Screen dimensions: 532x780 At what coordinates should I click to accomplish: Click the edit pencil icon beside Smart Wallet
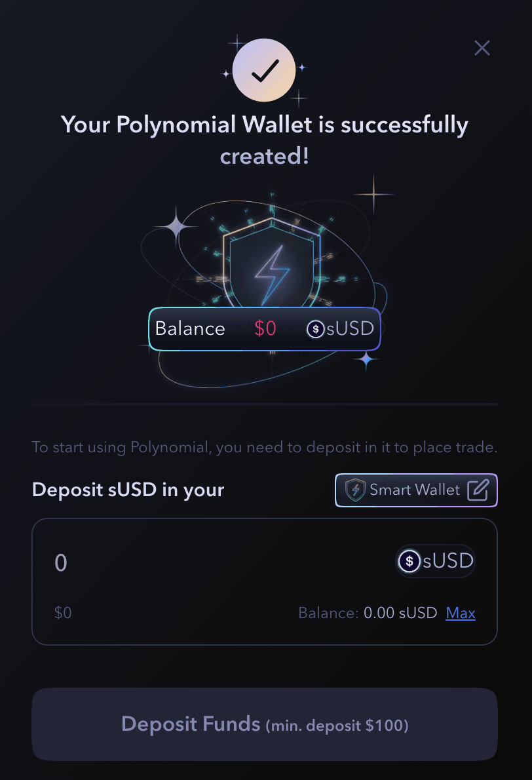click(x=478, y=490)
